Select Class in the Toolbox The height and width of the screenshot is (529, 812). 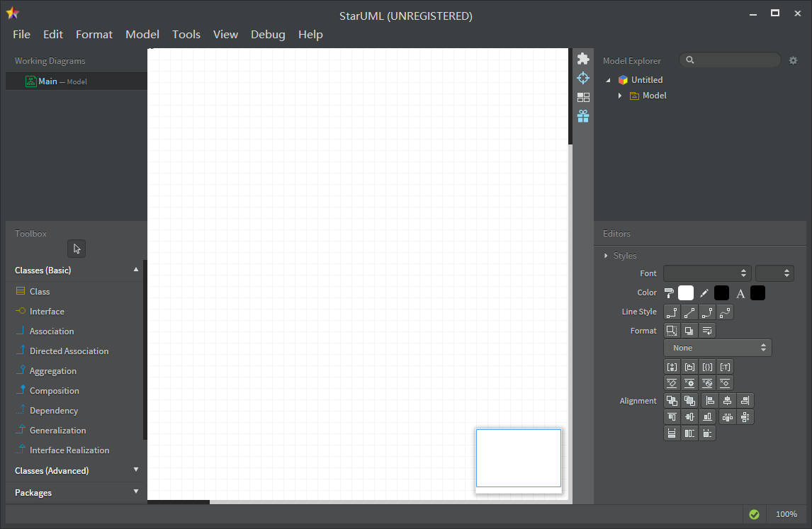coord(74,292)
